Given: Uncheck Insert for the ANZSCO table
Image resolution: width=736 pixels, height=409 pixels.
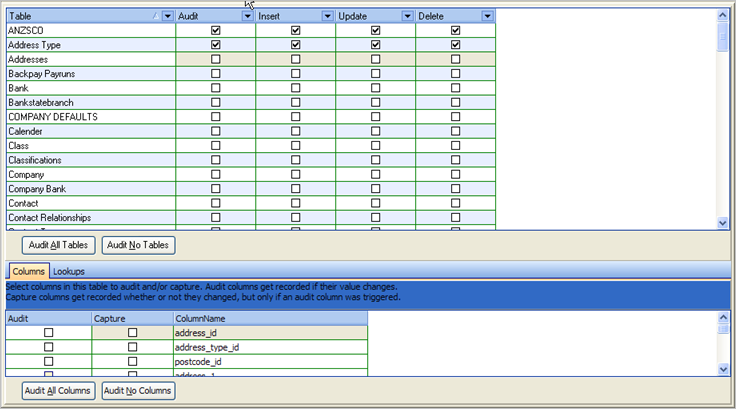Looking at the screenshot, I should (295, 31).
